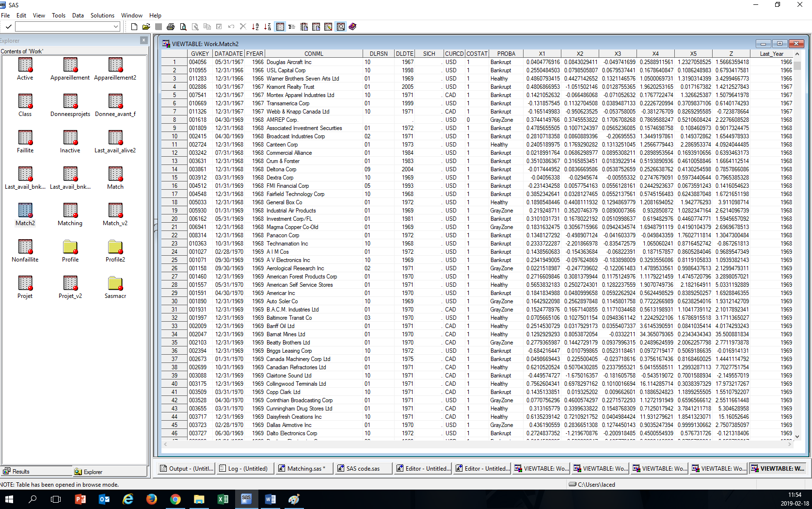This screenshot has width=812, height=509.
Task: Switch to the Results tab
Action: click(20, 471)
